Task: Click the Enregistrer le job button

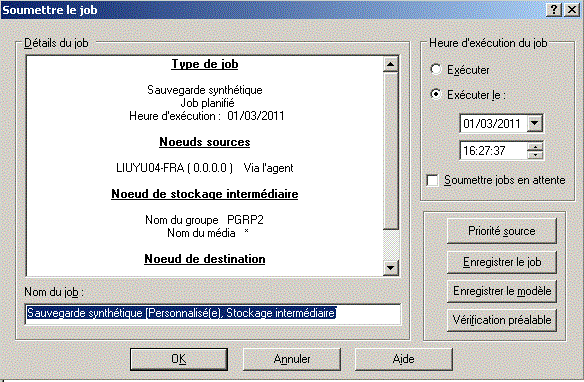Action: [x=502, y=262]
